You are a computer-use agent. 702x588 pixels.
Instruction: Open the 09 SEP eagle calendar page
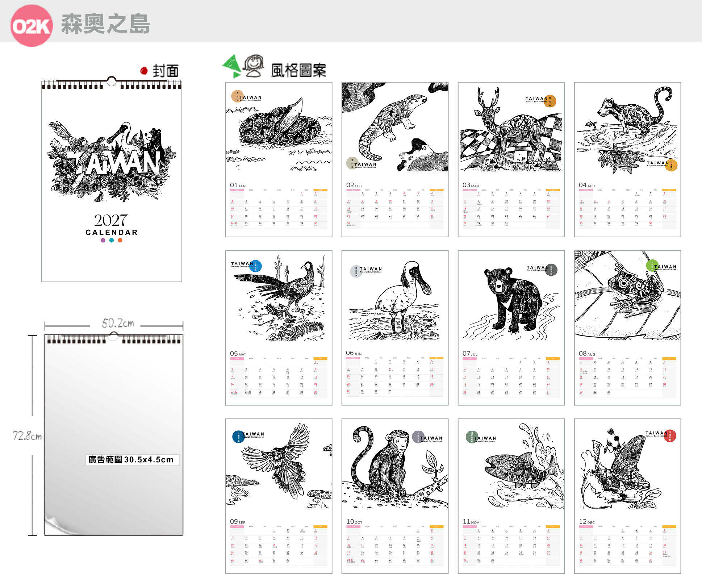[279, 496]
